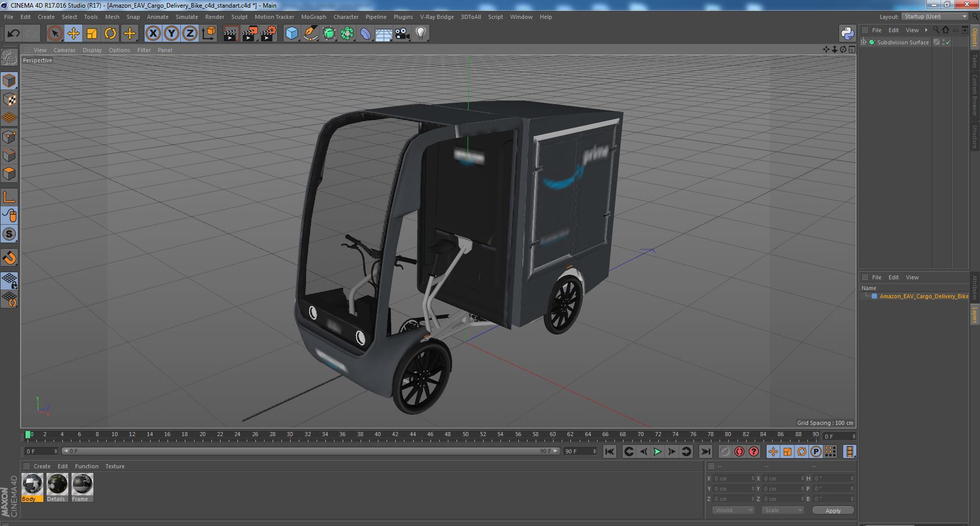Select the Frame material thumbnail
Image resolution: width=980 pixels, height=526 pixels.
pyautogui.click(x=82, y=488)
